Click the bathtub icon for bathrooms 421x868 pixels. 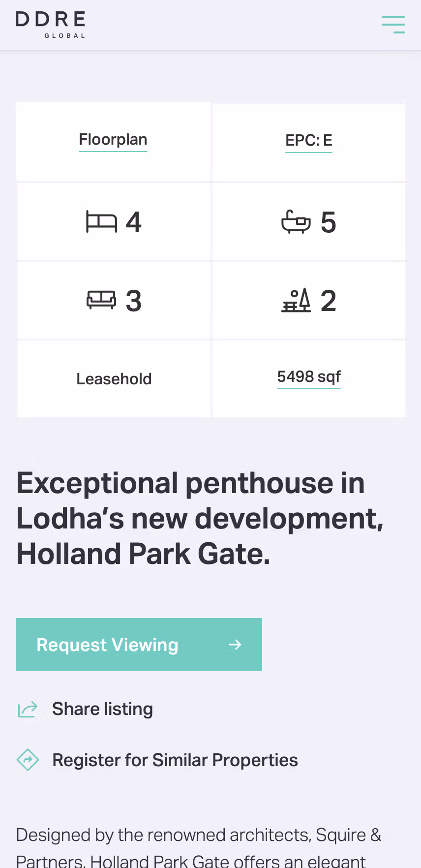296,222
